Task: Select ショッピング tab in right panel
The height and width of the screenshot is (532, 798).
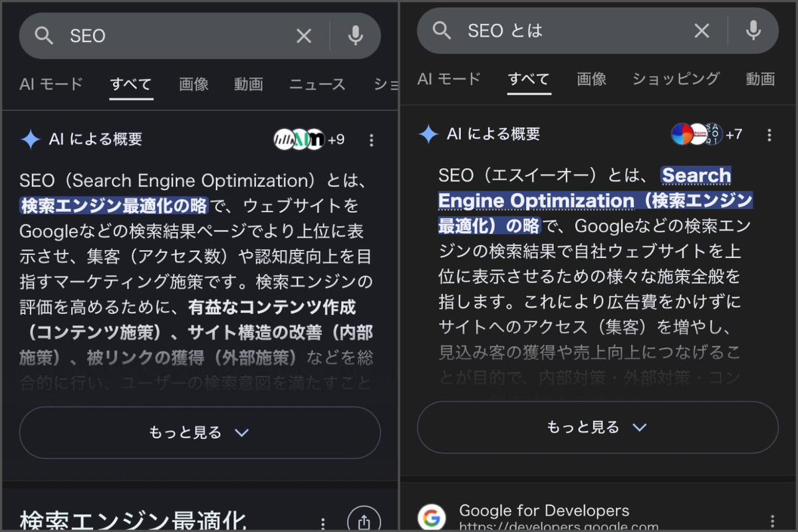Action: [x=676, y=79]
